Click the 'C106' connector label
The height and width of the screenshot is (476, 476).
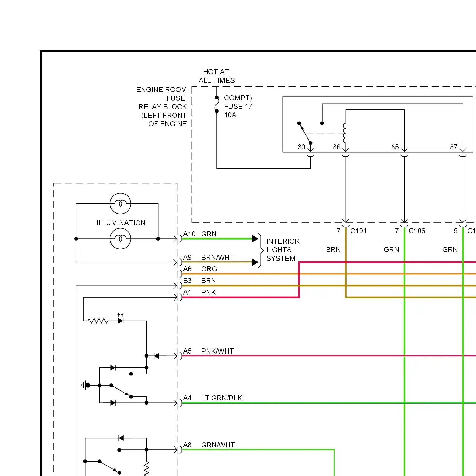417,231
